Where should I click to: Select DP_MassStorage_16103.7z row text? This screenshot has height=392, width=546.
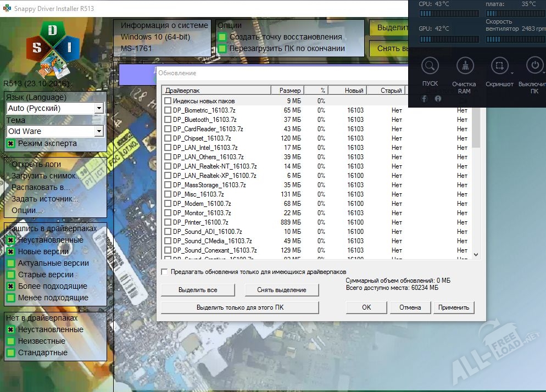[209, 185]
